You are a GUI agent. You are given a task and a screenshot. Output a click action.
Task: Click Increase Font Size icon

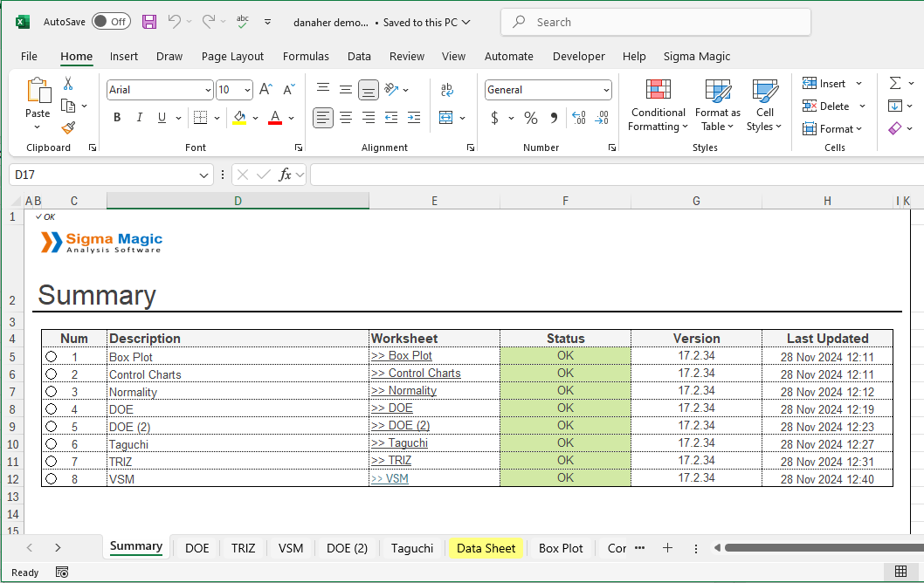pos(266,90)
